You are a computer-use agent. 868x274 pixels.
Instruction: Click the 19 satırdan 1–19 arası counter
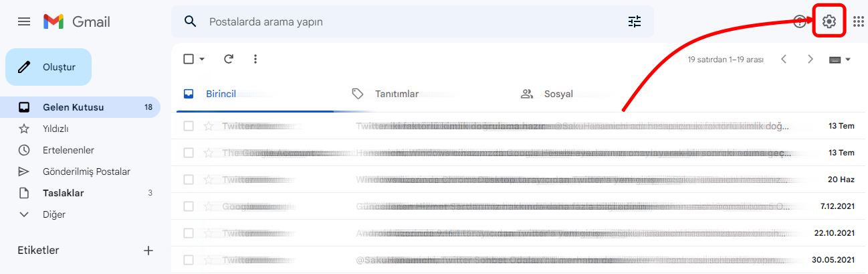coord(726,60)
